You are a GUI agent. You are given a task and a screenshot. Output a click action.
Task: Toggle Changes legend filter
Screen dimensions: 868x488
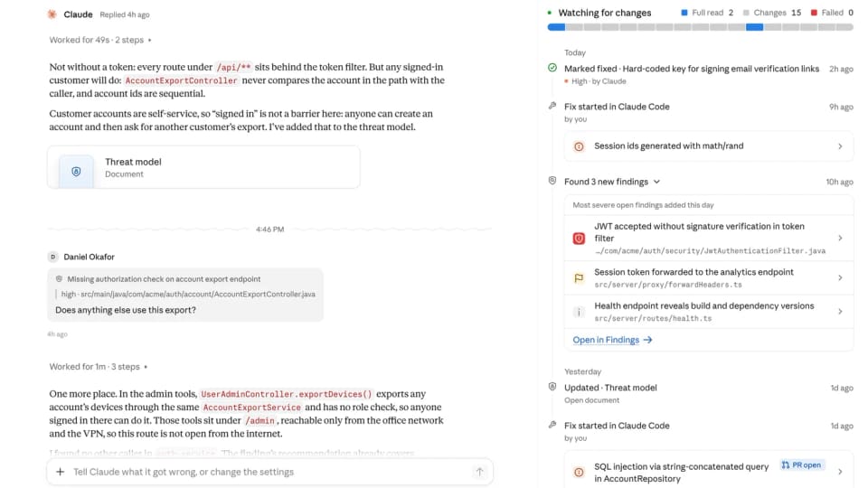pyautogui.click(x=771, y=12)
